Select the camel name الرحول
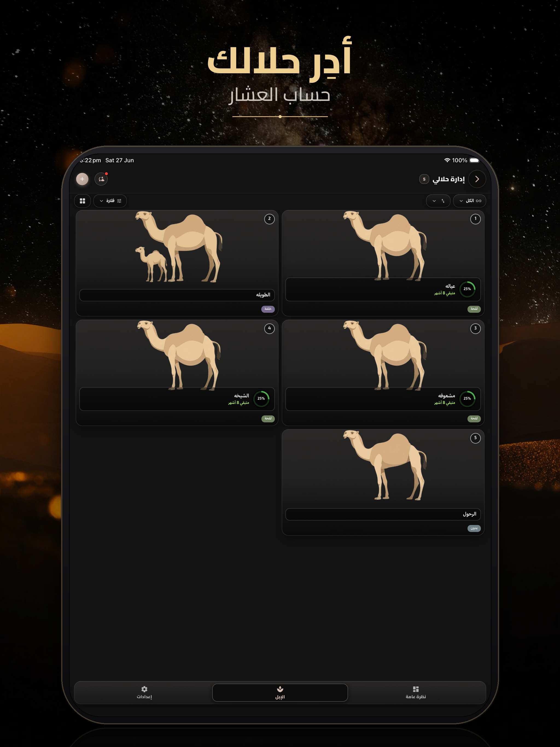 [469, 514]
